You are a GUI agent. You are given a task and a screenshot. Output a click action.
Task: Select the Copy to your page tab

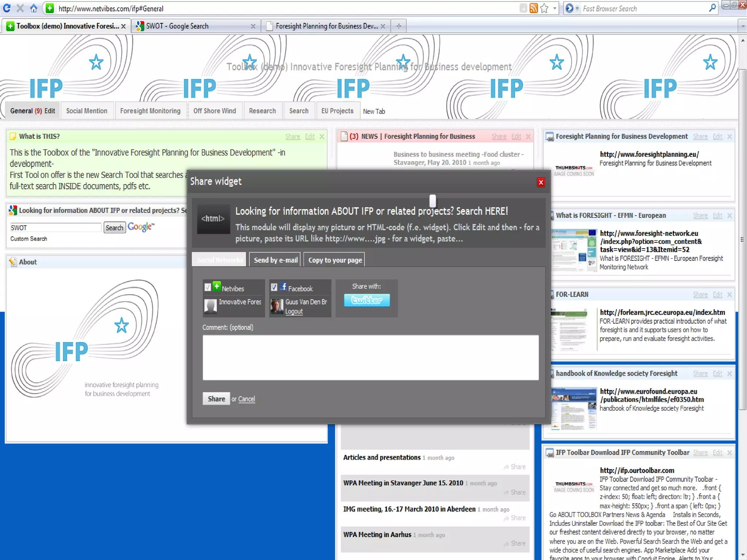coord(335,260)
